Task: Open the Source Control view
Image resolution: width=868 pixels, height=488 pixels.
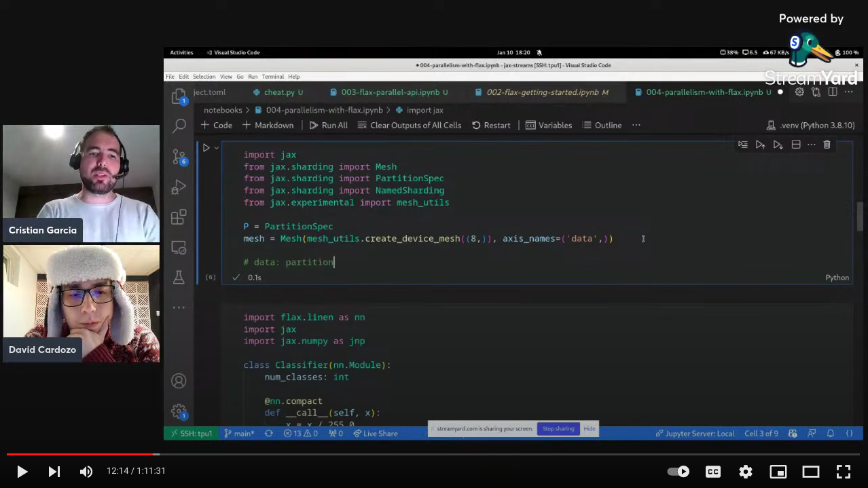Action: click(x=179, y=157)
